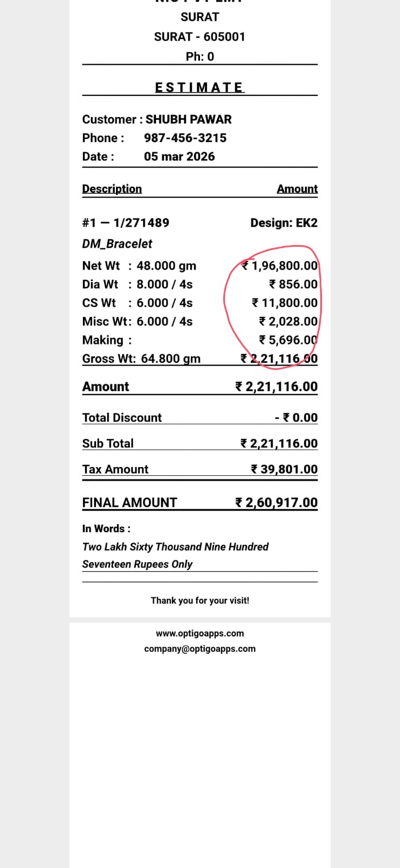Select the amount in words text

[x=175, y=555]
